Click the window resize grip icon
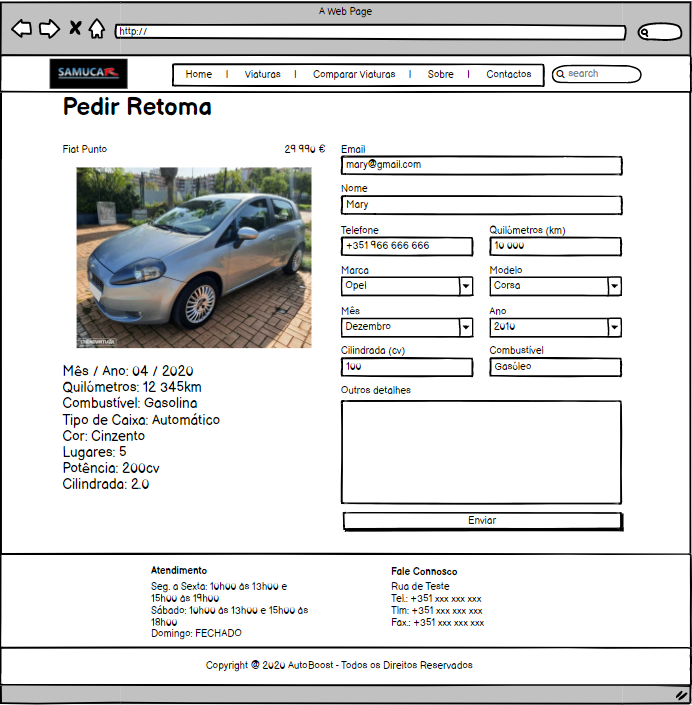 (681, 694)
